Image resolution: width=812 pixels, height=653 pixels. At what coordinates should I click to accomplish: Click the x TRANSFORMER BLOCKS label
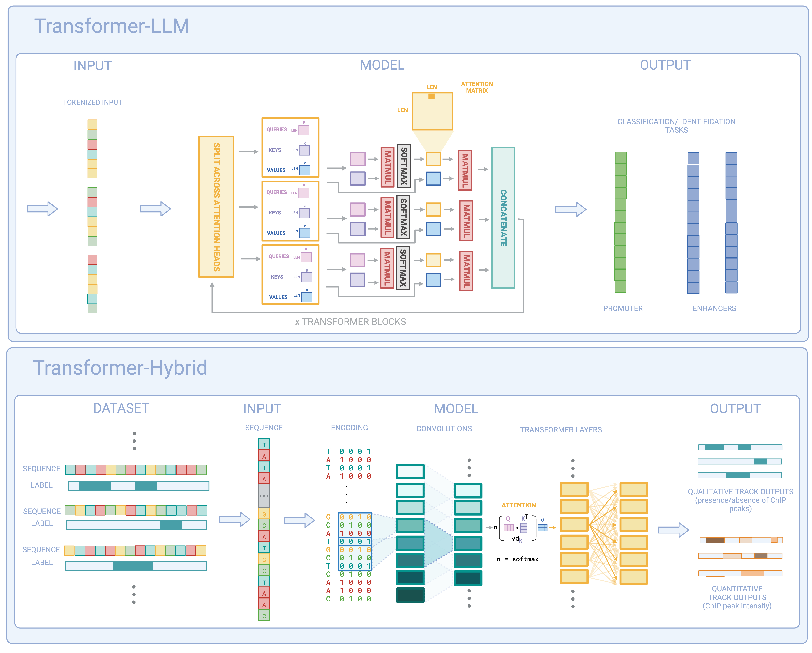pyautogui.click(x=350, y=322)
